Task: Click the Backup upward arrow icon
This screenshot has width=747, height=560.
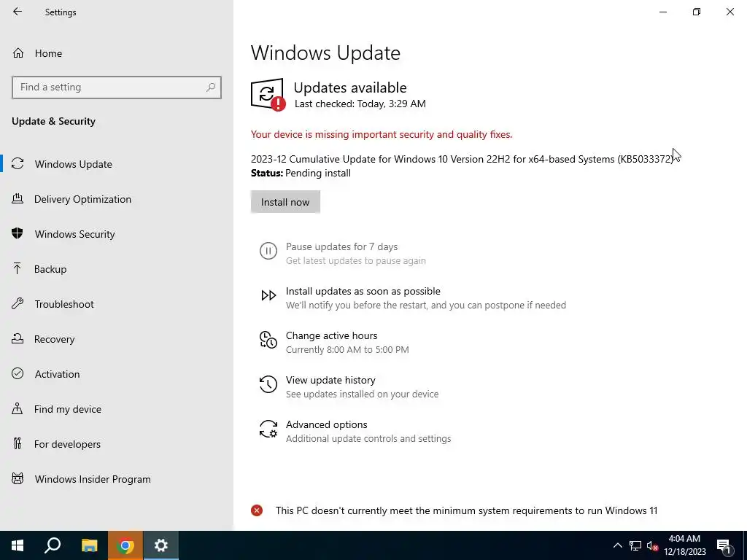Action: click(x=18, y=268)
